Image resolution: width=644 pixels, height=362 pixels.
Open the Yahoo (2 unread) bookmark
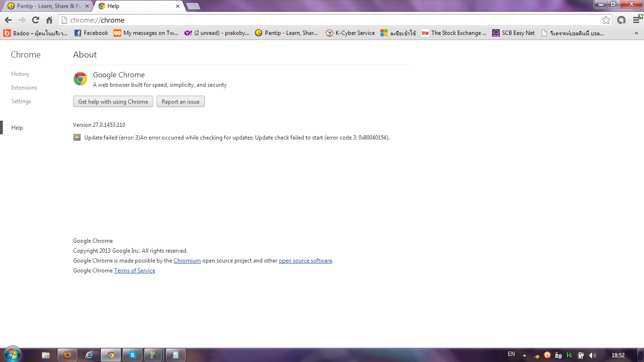217,33
